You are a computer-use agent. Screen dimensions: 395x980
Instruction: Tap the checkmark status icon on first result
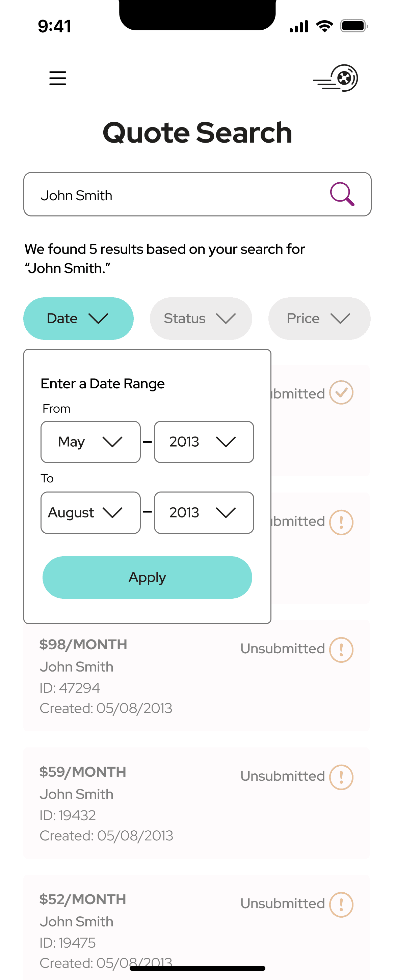(341, 392)
